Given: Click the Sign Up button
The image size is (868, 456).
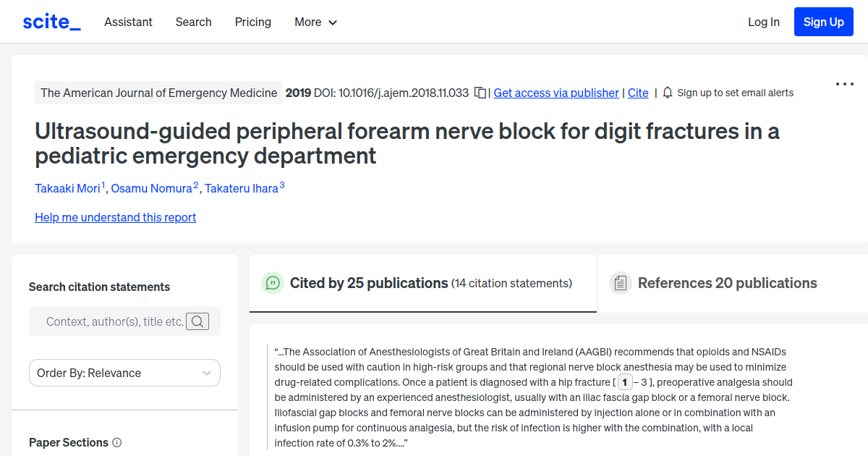Looking at the screenshot, I should [x=823, y=21].
